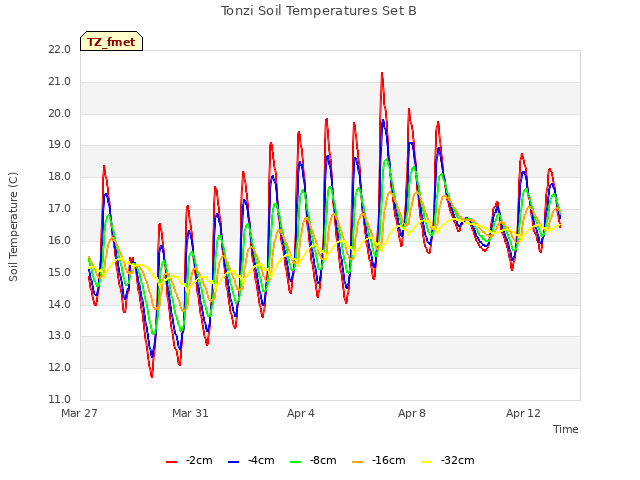Click the red -2cm legend swatch
This screenshot has height=480, width=640.
[171, 462]
